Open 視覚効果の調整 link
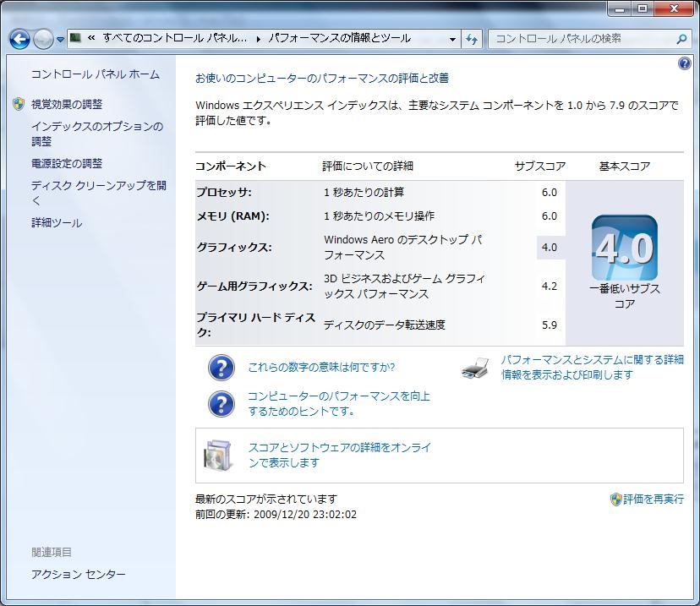Screen dimensions: 700x606 (x=67, y=105)
